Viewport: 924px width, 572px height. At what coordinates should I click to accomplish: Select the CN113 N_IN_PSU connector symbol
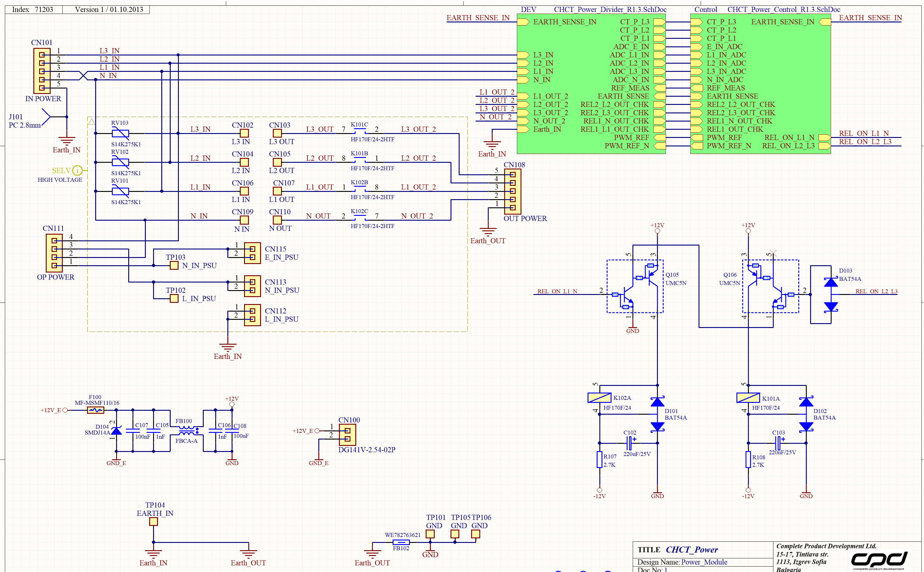point(252,286)
